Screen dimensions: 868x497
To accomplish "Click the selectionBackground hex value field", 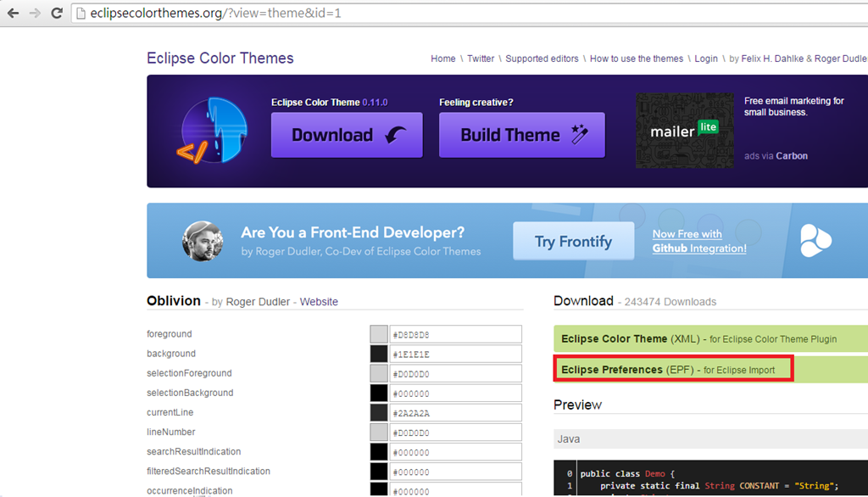I will [455, 394].
